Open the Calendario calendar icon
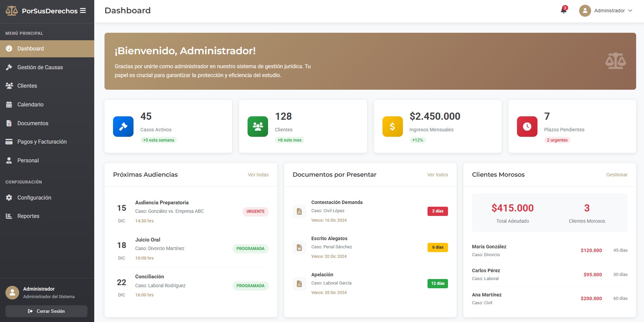 point(9,104)
